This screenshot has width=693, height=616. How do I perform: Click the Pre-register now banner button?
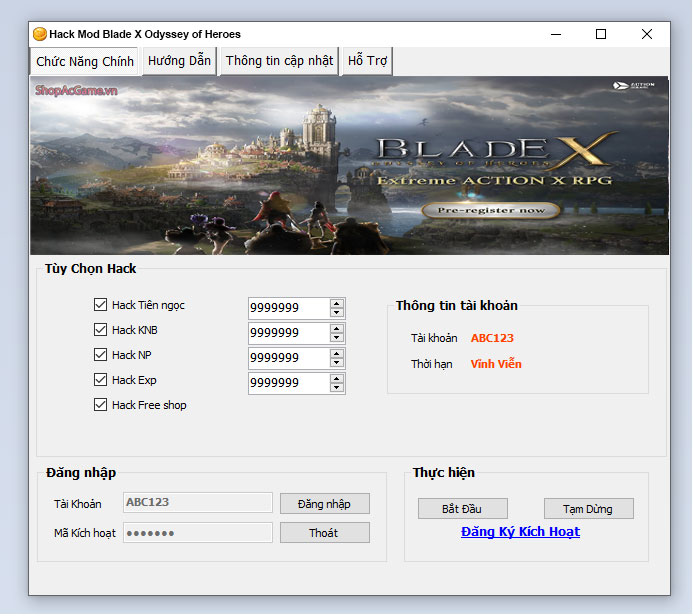point(491,210)
